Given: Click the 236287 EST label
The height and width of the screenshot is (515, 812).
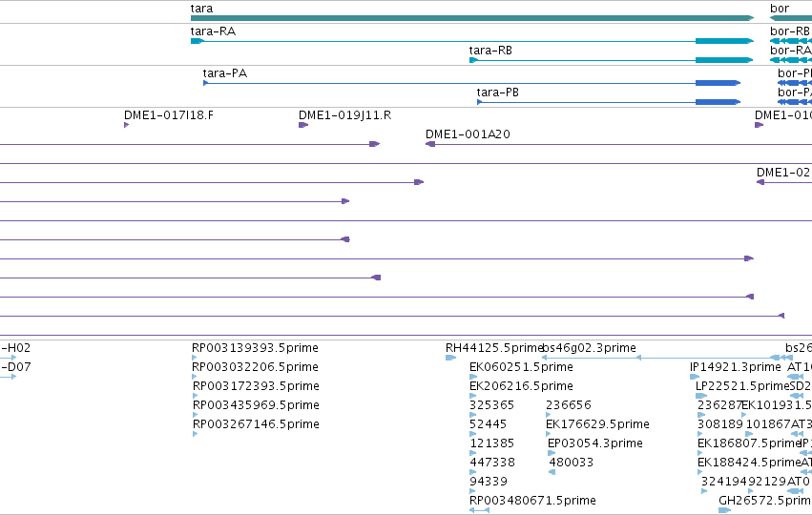Looking at the screenshot, I should coord(719,405).
